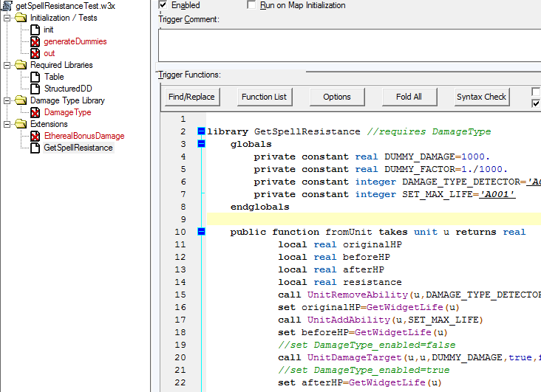The width and height of the screenshot is (541, 392).
Task: Click the disabled DamageType trigger icon
Action: point(35,112)
